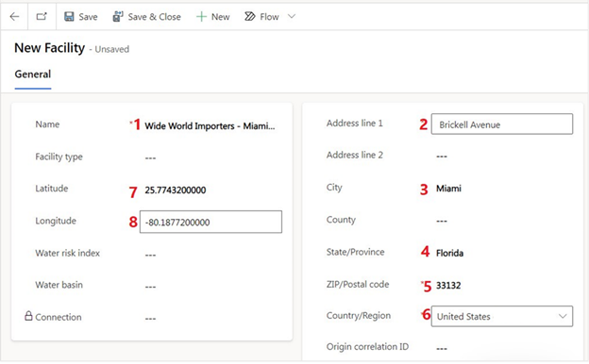Click the New button label
The width and height of the screenshot is (589, 364).
pos(221,17)
